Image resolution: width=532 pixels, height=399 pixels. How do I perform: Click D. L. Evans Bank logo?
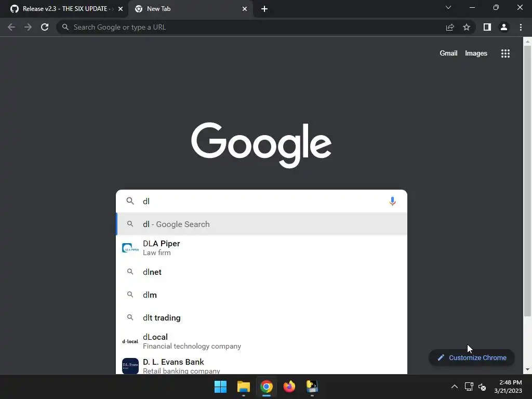[x=130, y=366]
